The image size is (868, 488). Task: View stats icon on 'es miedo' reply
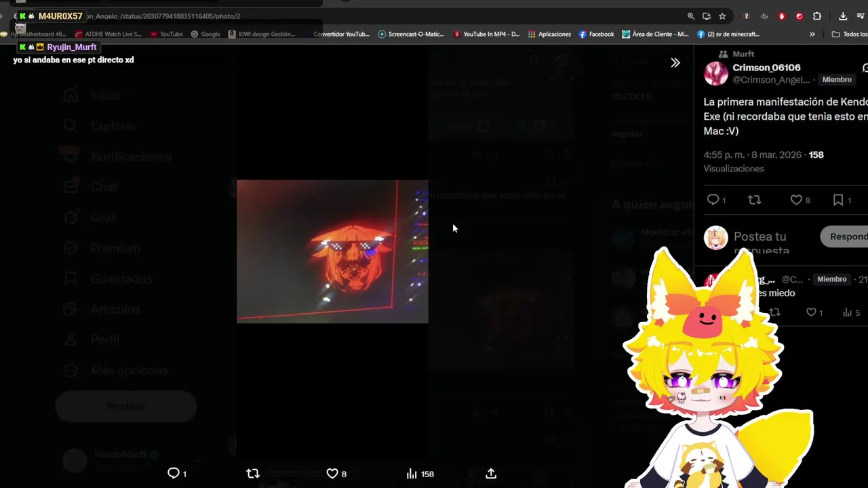click(x=847, y=312)
